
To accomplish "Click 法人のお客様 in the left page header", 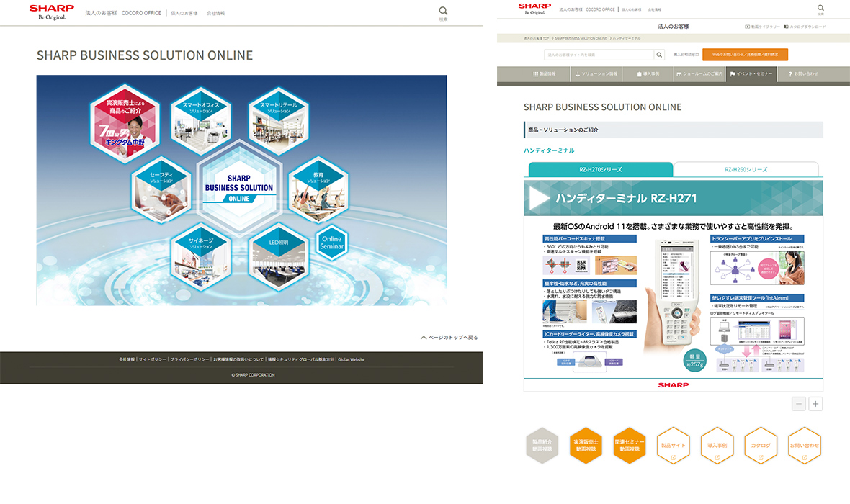I will tap(101, 13).
